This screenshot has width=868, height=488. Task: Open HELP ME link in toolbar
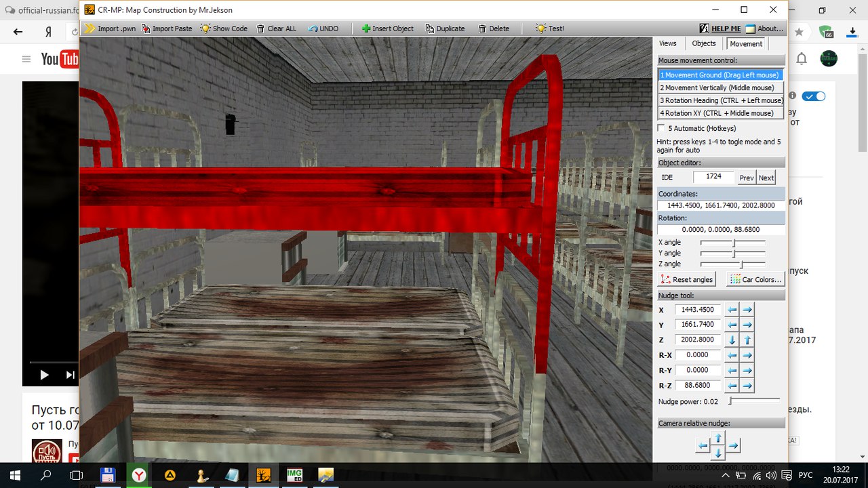(x=720, y=28)
